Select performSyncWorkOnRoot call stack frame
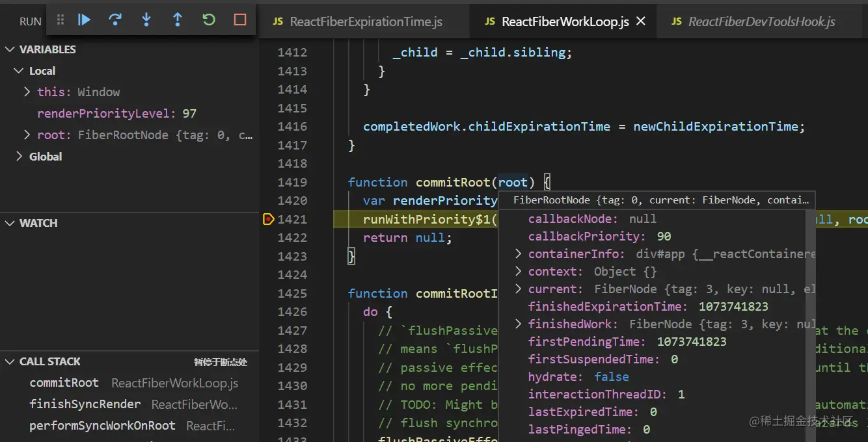This screenshot has width=868, height=442. [x=129, y=426]
